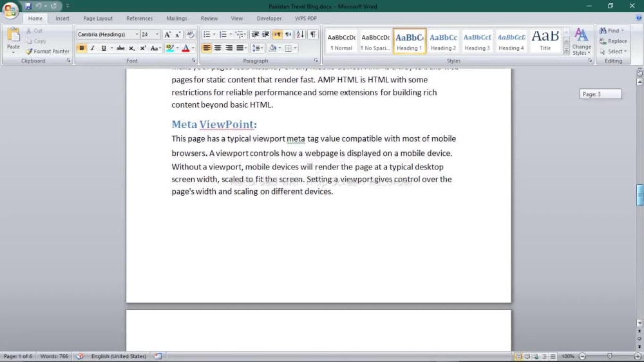The image size is (644, 362).
Task: Decrease the paragraph indent
Action: pyautogui.click(x=255, y=35)
